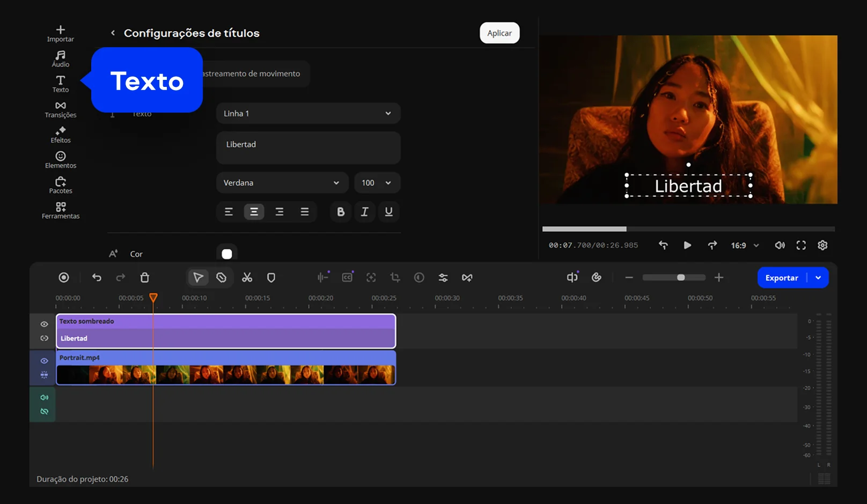The width and height of the screenshot is (867, 504).
Task: Open the Elementos tab in sidebar
Action: tap(61, 160)
